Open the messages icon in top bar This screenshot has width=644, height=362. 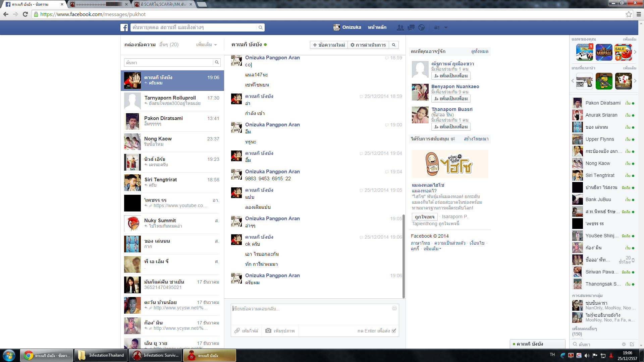coord(411,27)
